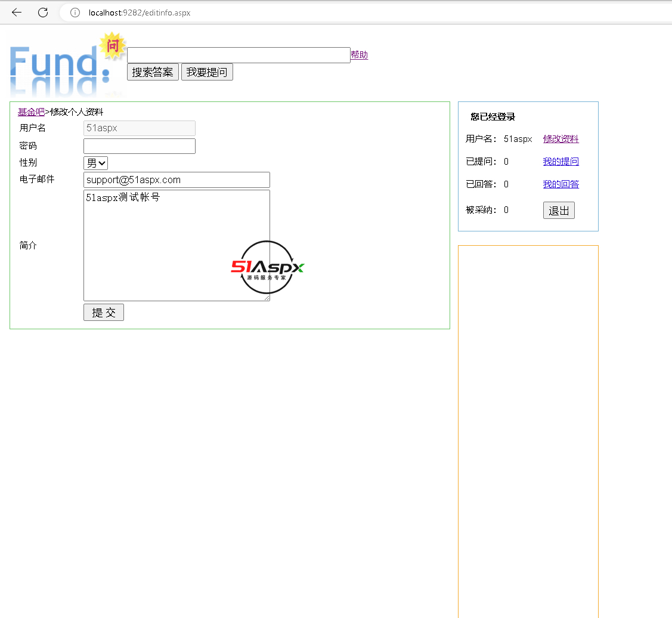Image resolution: width=672 pixels, height=618 pixels.
Task: Grab the textarea resize handle
Action: click(267, 298)
